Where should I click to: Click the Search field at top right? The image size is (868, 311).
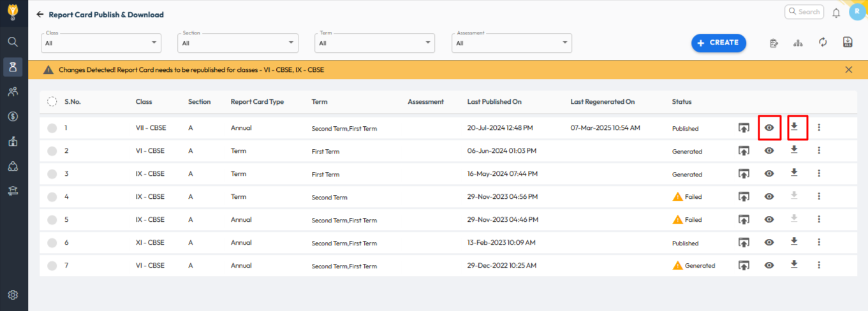[804, 11]
